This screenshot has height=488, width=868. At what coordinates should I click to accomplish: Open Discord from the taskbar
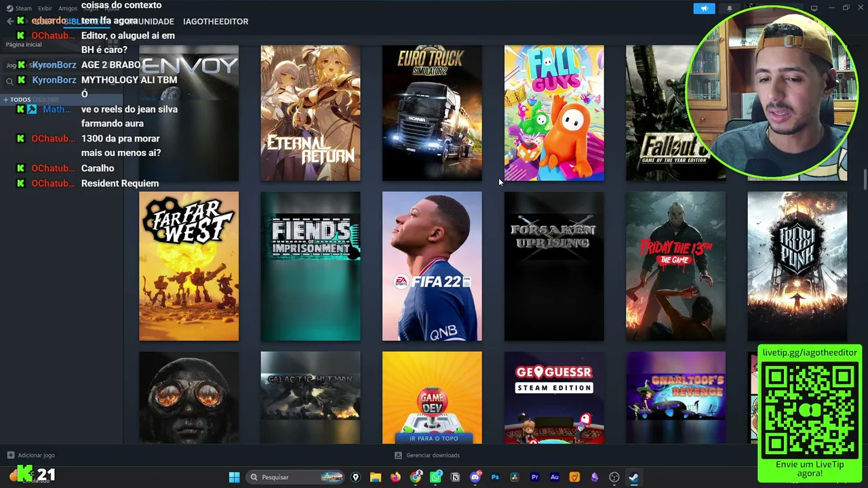click(475, 477)
